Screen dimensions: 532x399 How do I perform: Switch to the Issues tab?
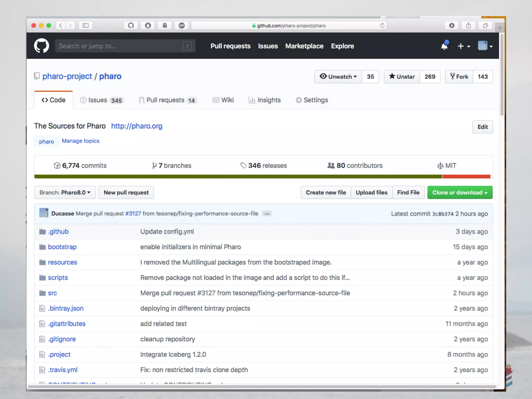pos(102,100)
